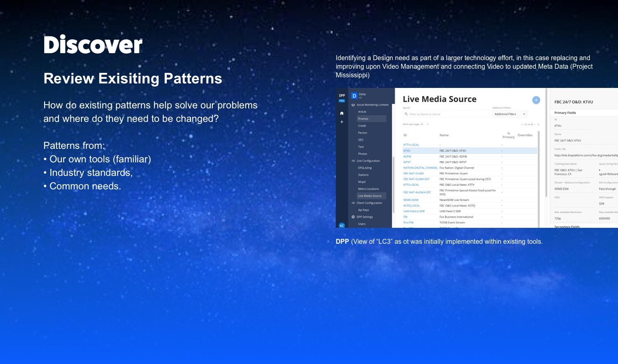Open the NATION.DIGITAL.CHANNEL ID link
The width and height of the screenshot is (618, 364).
tap(420, 168)
